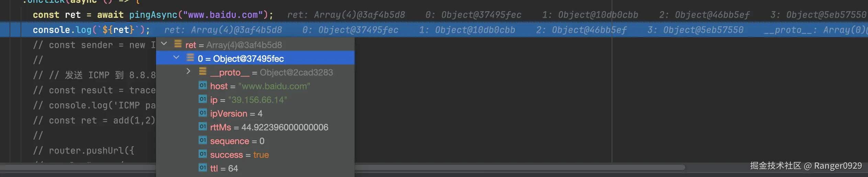The image size is (868, 177).
Task: Click the sequence field primitive icon
Action: click(x=203, y=140)
